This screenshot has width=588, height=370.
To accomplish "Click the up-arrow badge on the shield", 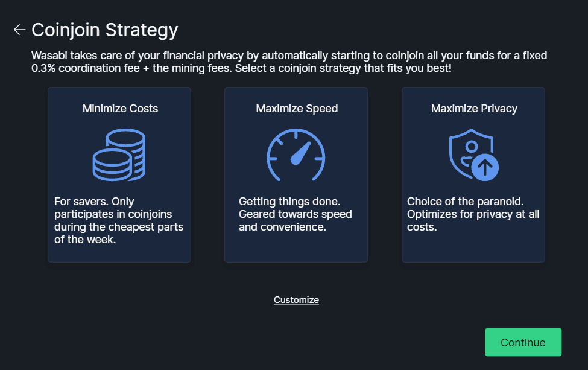I will click(x=485, y=167).
